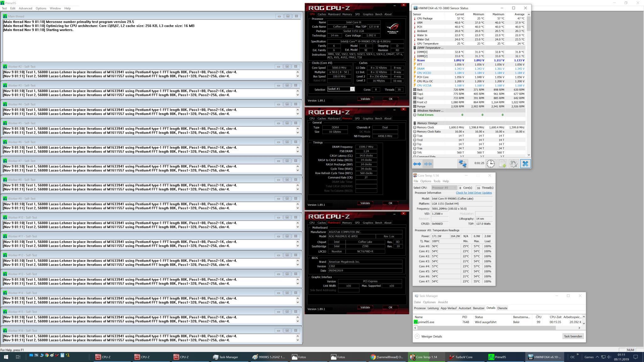This screenshot has height=362, width=644.
Task: Show hidden system tray icons chevron
Action: (x=597, y=357)
